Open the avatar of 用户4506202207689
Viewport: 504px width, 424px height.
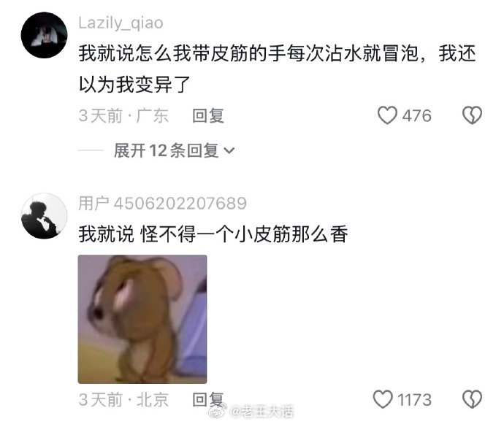tap(44, 216)
